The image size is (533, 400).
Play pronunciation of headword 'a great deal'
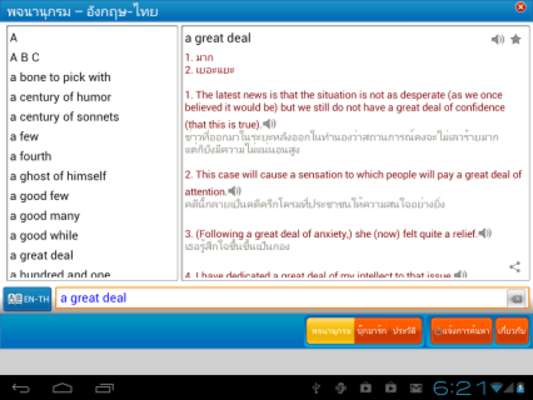tap(498, 39)
